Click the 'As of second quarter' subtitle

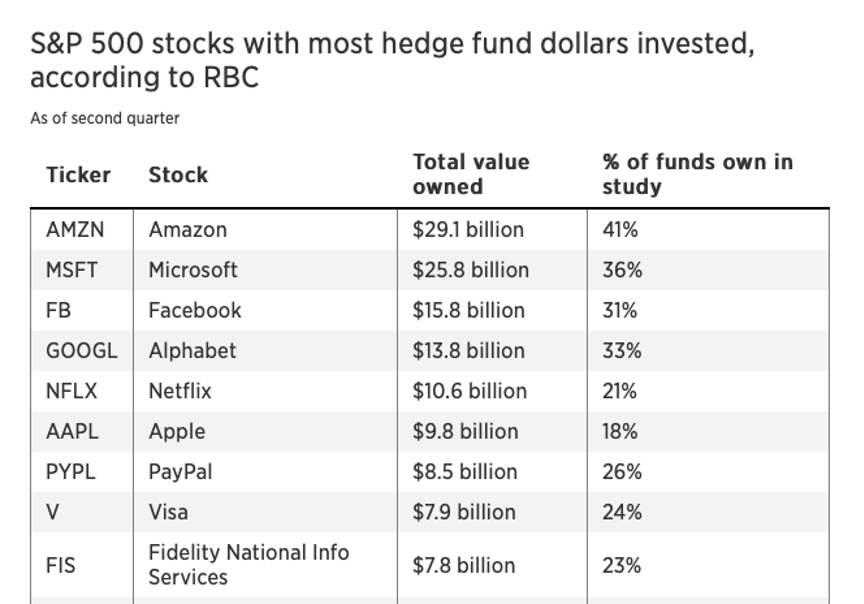tap(105, 118)
